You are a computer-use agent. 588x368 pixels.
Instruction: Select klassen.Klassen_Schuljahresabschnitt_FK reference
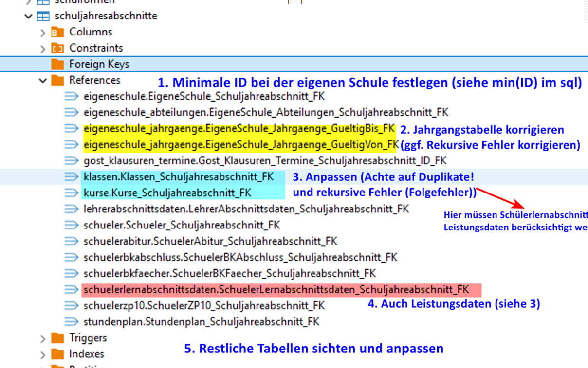coord(179,177)
